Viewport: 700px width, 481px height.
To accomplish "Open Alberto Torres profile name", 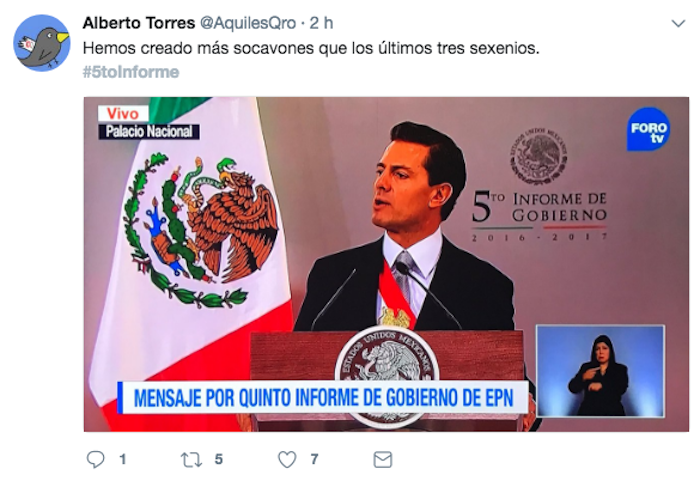I will pyautogui.click(x=139, y=23).
